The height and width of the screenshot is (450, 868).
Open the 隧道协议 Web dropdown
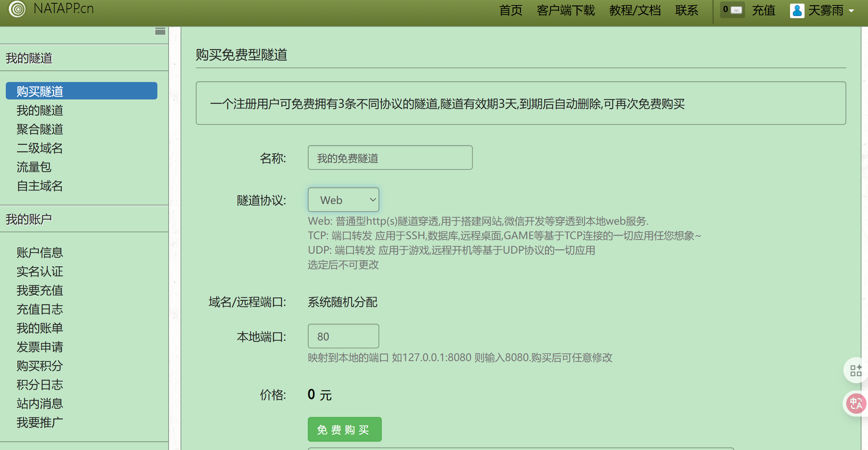coord(343,200)
